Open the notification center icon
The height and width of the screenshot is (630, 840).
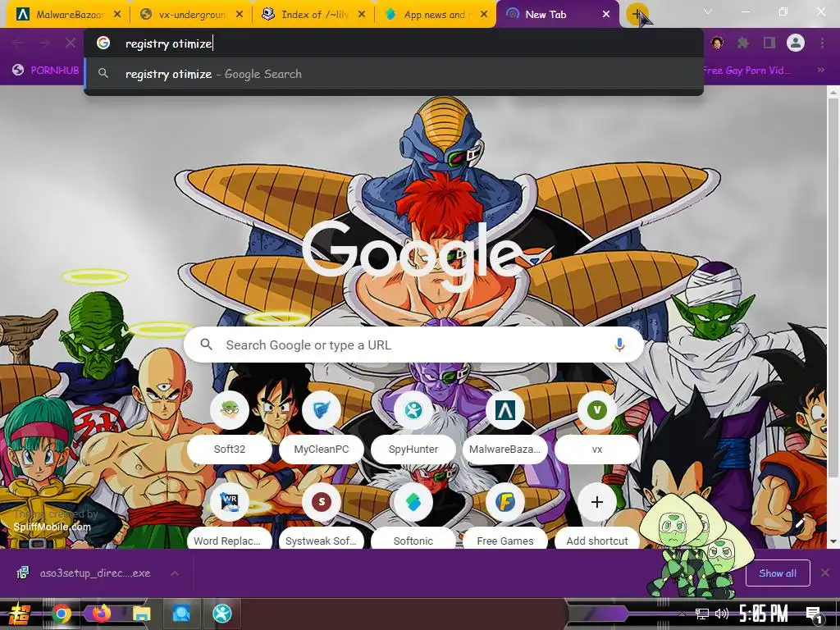coord(814,614)
